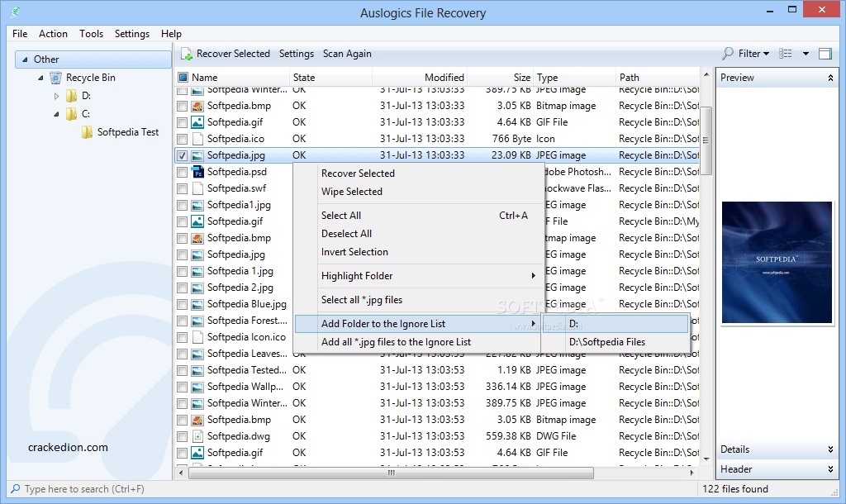Click the Softpedia.swf file icon
The height and width of the screenshot is (504, 846).
click(198, 188)
